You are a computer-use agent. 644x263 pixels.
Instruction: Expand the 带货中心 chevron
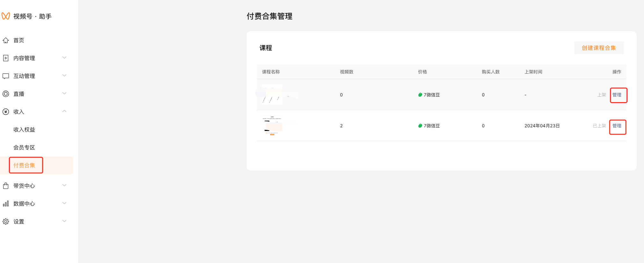click(x=64, y=185)
